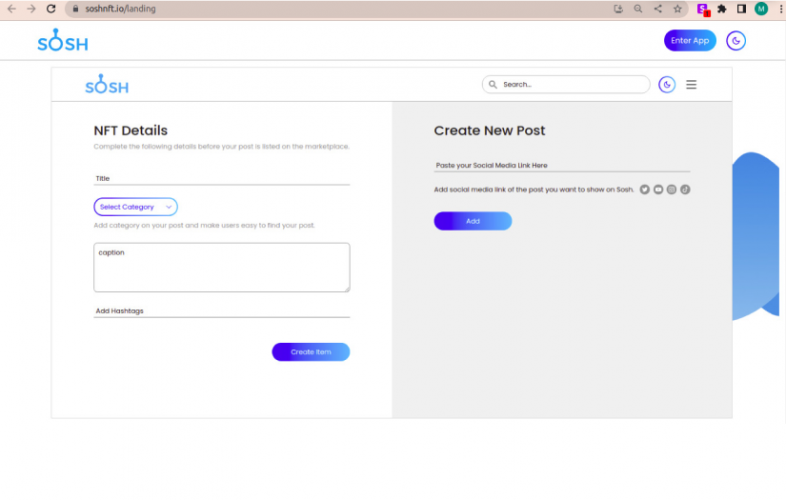786x500 pixels.
Task: Click the browser zoom magnifier icon
Action: (638, 9)
